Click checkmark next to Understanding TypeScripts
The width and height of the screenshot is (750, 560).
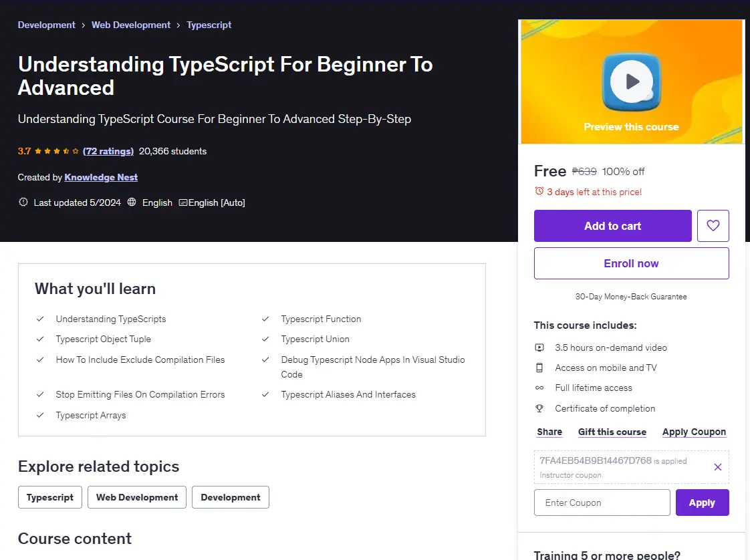coord(40,319)
